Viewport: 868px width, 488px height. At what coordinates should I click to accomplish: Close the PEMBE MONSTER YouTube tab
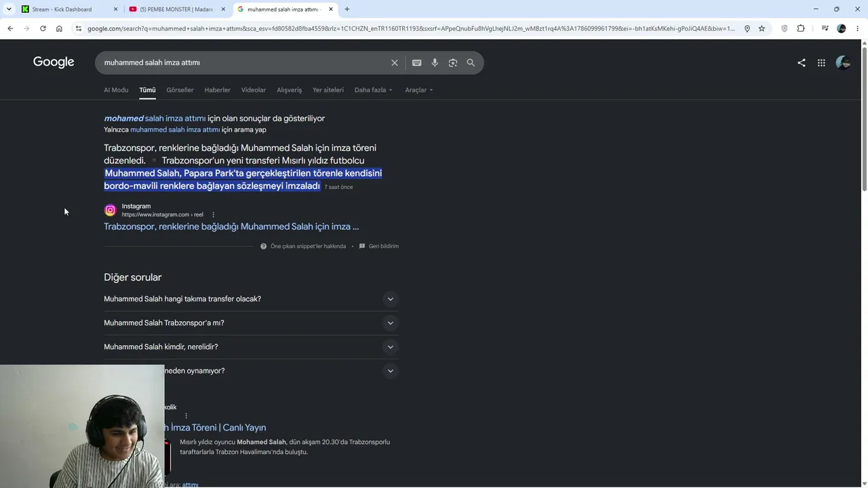pos(223,9)
